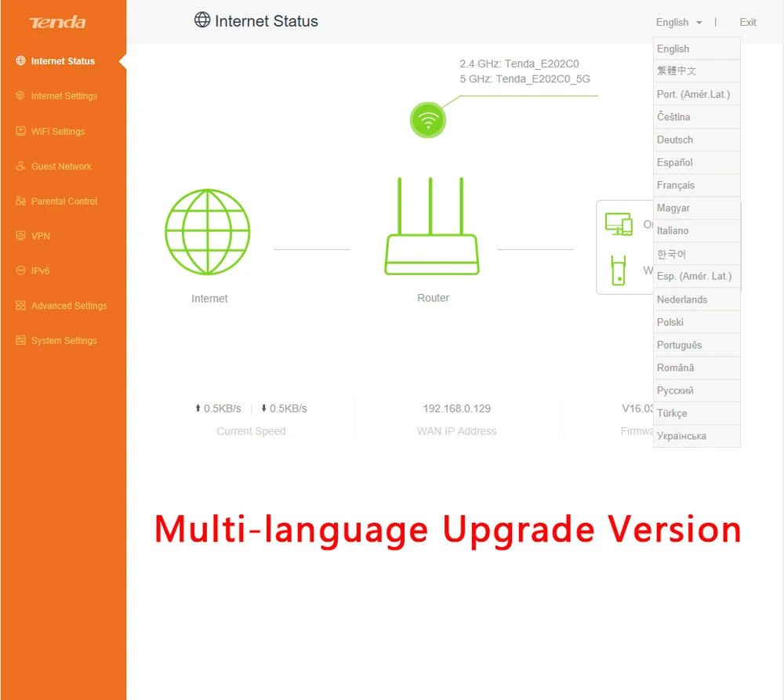Screen dimensions: 784x700
Task: Switch language to Русский
Action: [696, 390]
